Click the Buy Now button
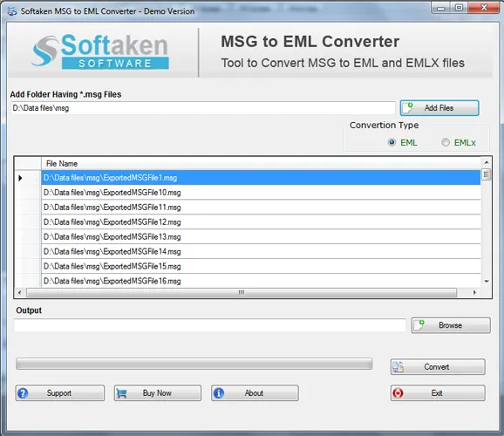Viewport: 504px width, 436px height. tap(158, 393)
